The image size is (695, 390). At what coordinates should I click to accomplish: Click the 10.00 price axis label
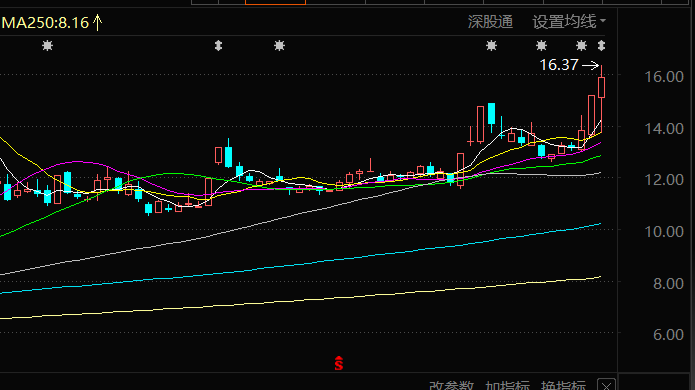click(x=664, y=231)
